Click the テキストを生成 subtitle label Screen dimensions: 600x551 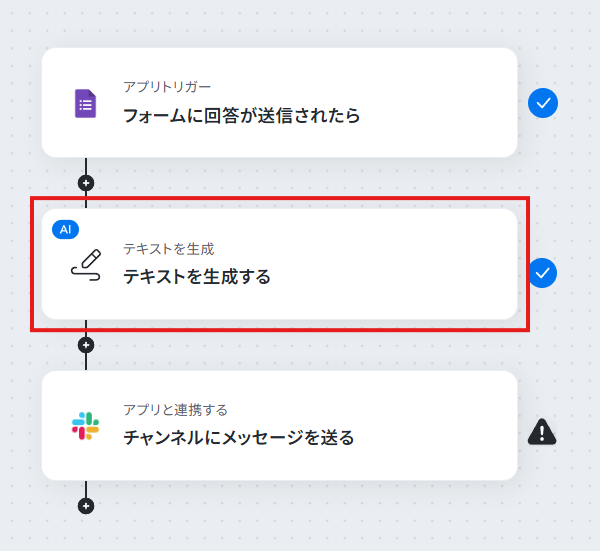coord(168,249)
